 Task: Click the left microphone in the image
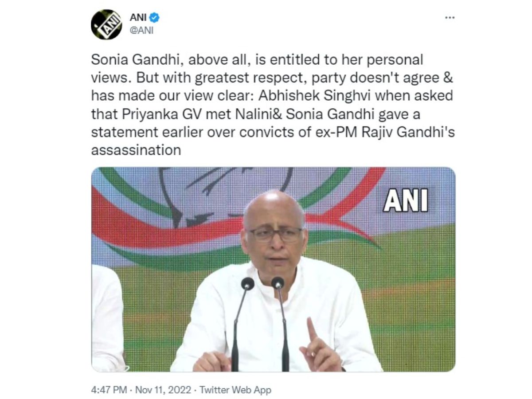241,324
